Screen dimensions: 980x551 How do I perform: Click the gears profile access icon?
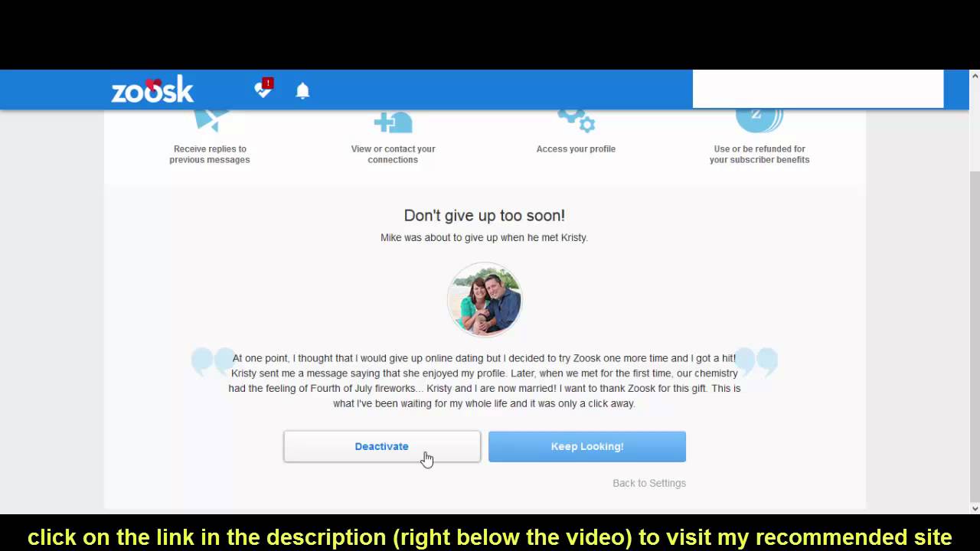coord(576,119)
